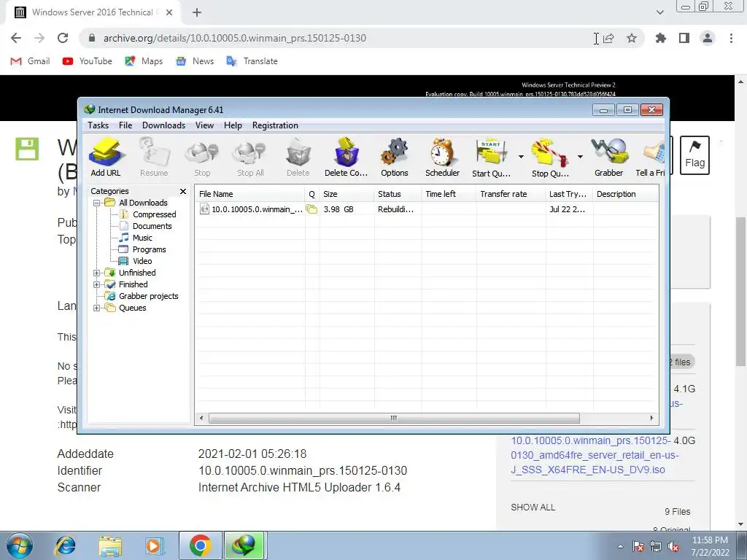The image size is (747, 560).
Task: Open the Chrome extensions puzzle icon
Action: tap(661, 38)
